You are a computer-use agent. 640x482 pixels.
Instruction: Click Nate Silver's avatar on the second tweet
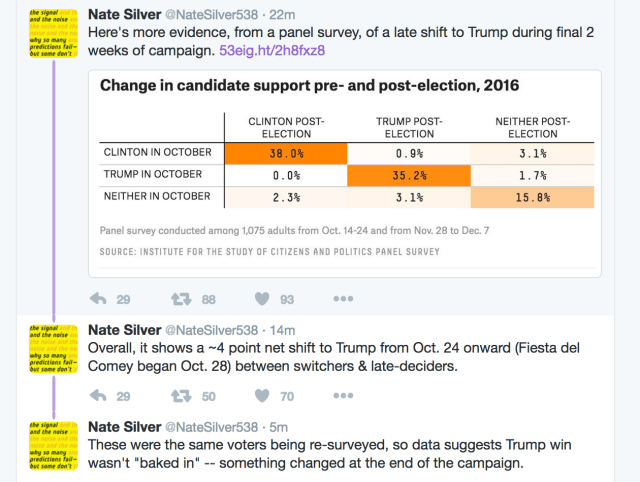(x=50, y=349)
